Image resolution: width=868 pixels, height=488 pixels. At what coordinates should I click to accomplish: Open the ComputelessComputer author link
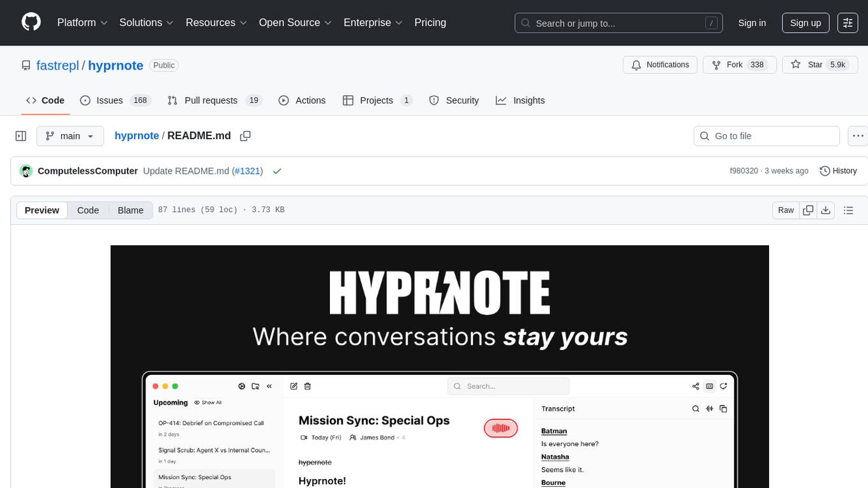(87, 171)
